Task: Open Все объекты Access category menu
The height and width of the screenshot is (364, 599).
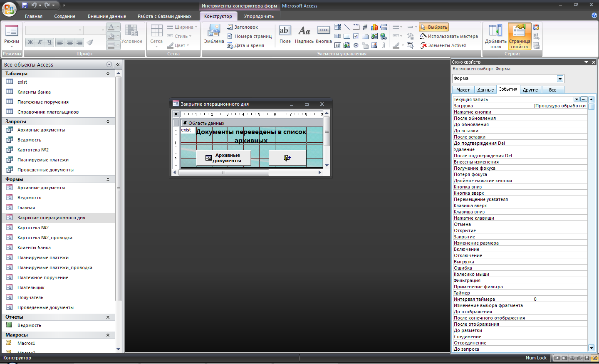Action: coord(109,64)
